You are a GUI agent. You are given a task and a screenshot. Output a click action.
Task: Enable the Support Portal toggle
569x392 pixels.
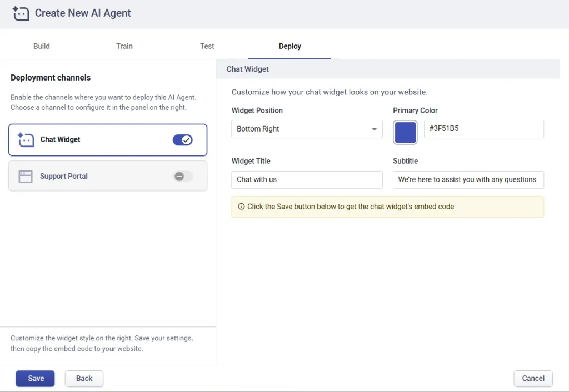point(183,177)
